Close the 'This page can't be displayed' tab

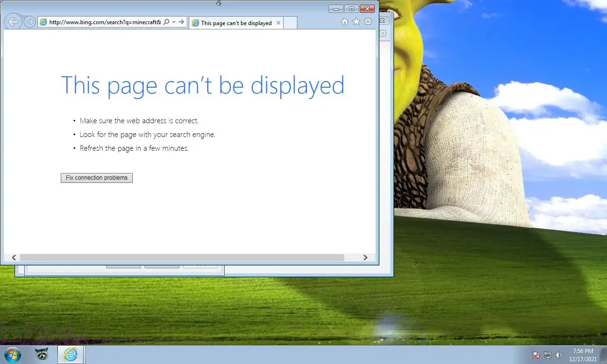[x=278, y=23]
